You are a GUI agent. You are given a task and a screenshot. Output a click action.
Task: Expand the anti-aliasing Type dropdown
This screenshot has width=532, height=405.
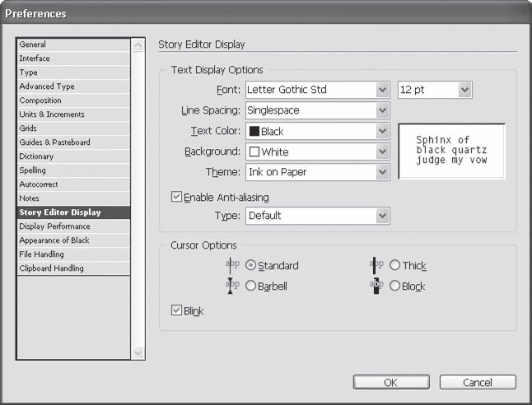[317, 216]
